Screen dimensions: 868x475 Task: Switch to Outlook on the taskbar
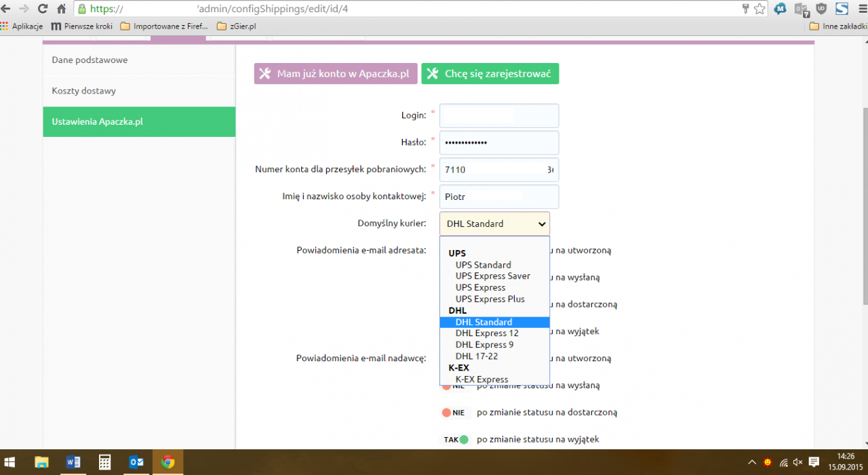click(x=136, y=462)
